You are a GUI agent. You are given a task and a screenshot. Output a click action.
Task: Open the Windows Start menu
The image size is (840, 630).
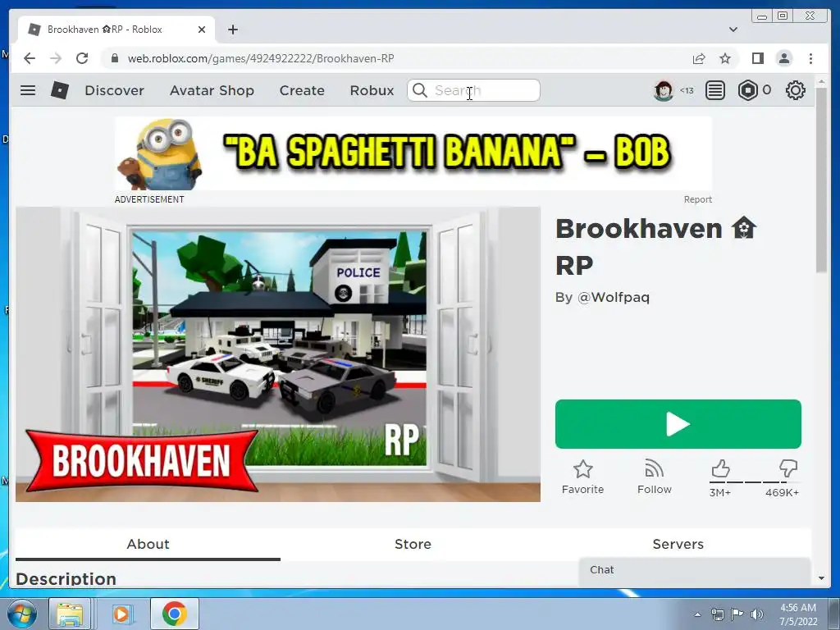point(21,614)
